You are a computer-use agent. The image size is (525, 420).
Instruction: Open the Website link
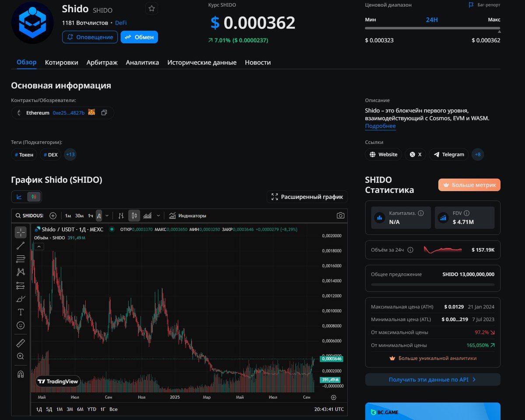383,154
